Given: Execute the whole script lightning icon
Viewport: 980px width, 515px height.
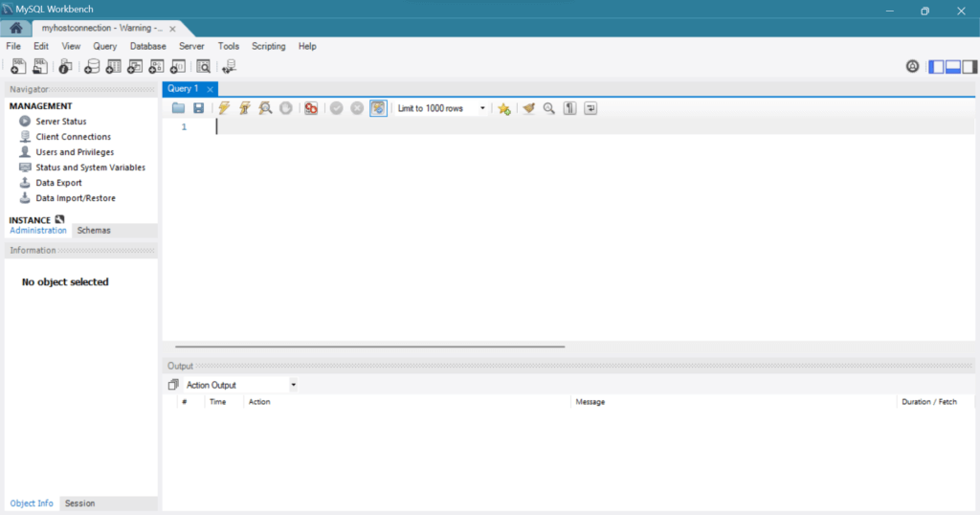Looking at the screenshot, I should coord(224,108).
